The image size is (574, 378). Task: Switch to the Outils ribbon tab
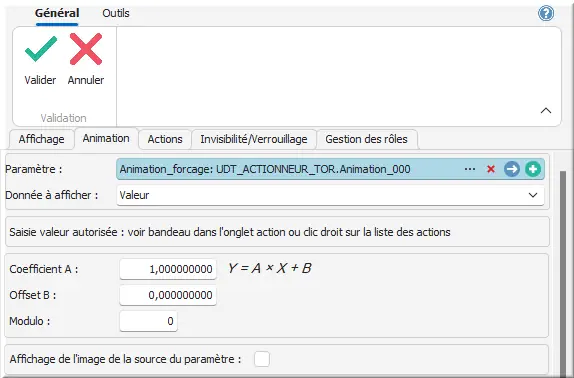click(116, 14)
